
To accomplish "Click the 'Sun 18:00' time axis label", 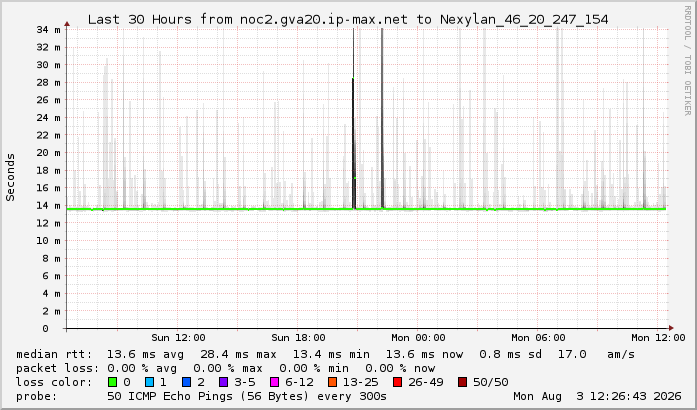I will [298, 338].
